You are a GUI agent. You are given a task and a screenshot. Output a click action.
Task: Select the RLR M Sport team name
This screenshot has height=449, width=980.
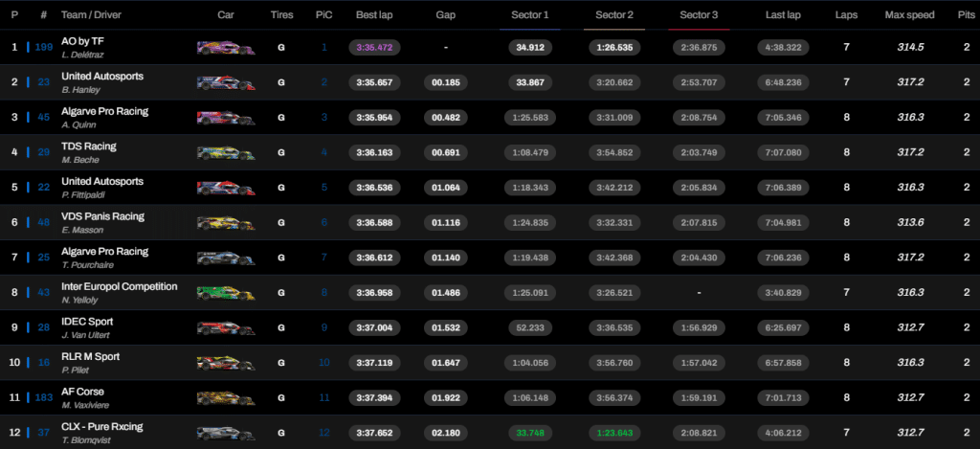(x=90, y=356)
